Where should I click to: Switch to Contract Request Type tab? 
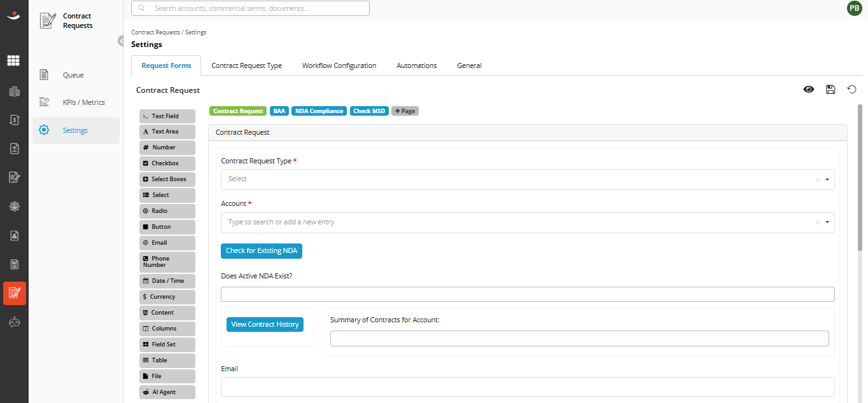(x=246, y=65)
